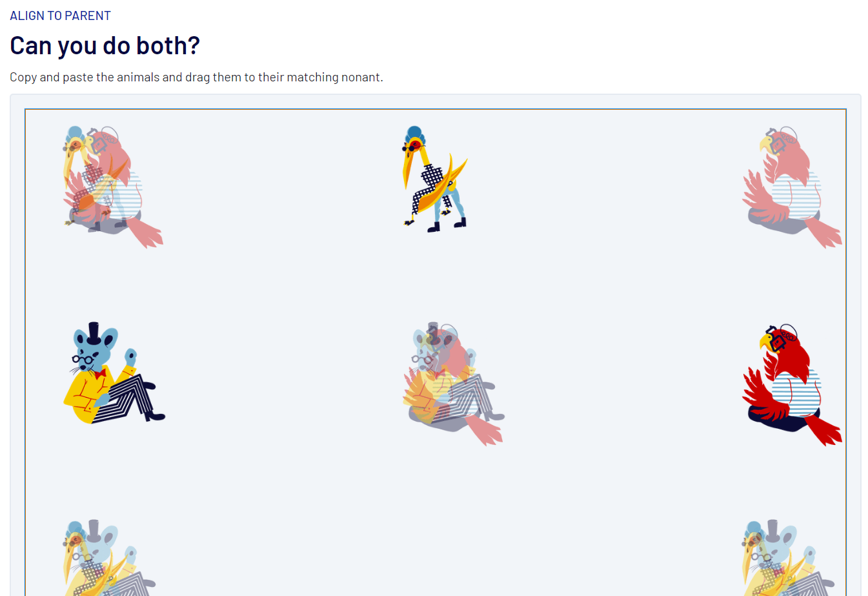The image size is (868, 596).
Task: Click the copy and paste instruction text
Action: [x=196, y=77]
